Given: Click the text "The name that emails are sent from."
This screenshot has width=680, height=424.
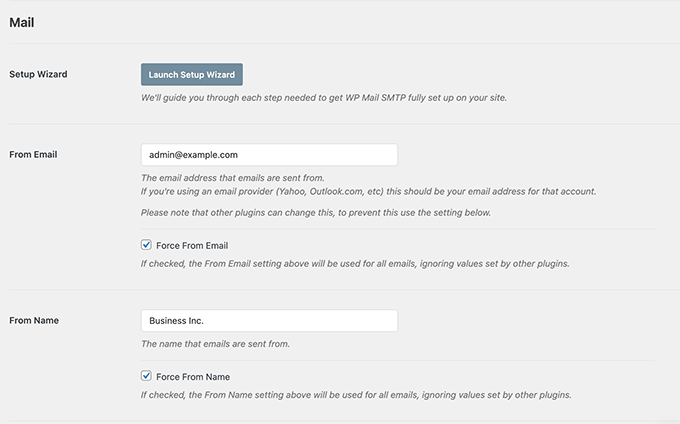Looking at the screenshot, I should [x=216, y=344].
